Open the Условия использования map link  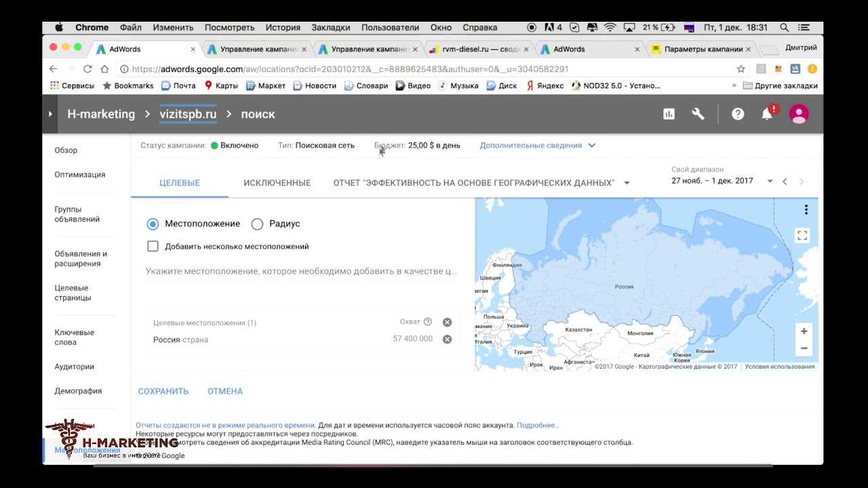click(x=780, y=367)
